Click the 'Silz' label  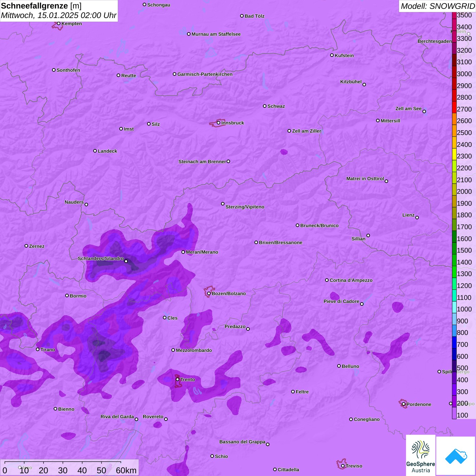(156, 124)
